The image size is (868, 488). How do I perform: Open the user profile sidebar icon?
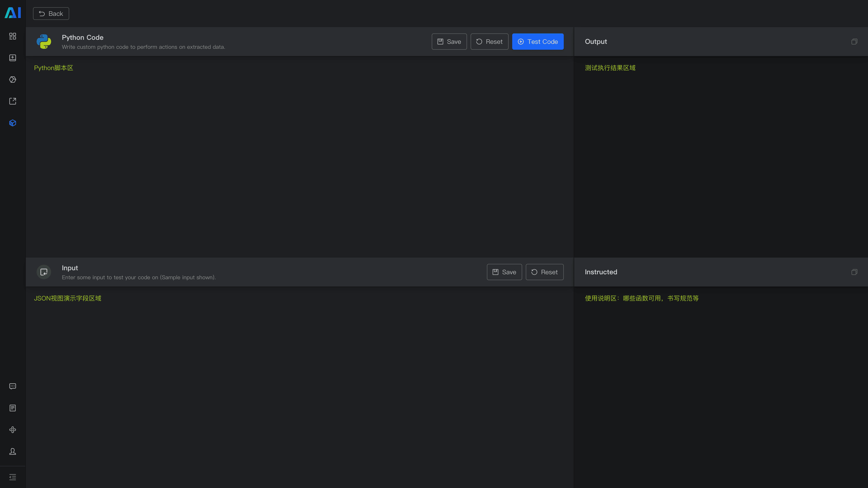click(13, 451)
